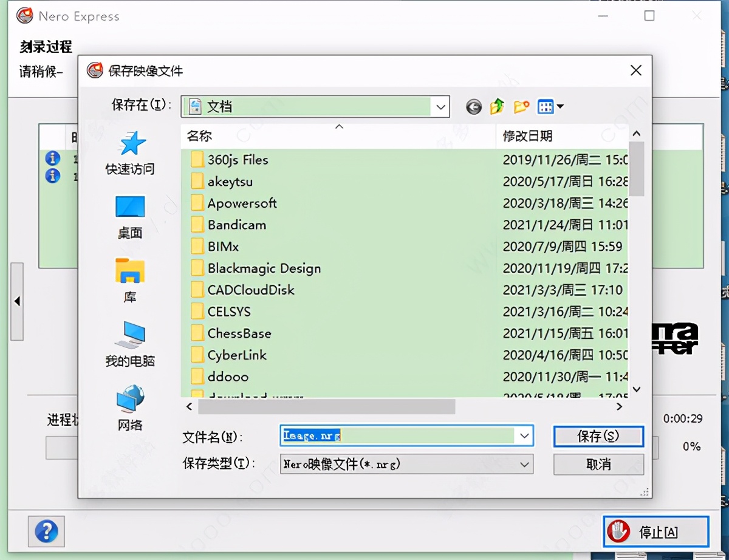The width and height of the screenshot is (729, 560).
Task: Click the 保存 save button
Action: point(598,435)
